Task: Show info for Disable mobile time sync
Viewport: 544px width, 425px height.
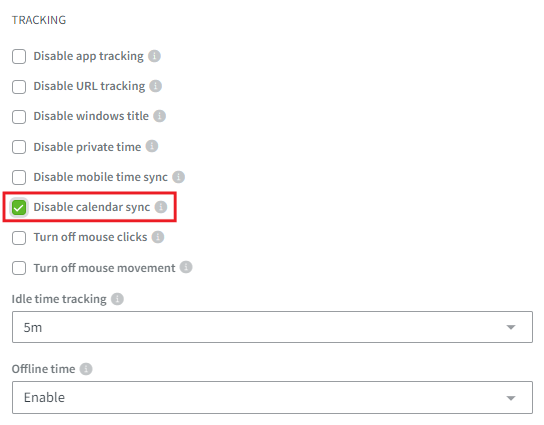Action: [179, 177]
